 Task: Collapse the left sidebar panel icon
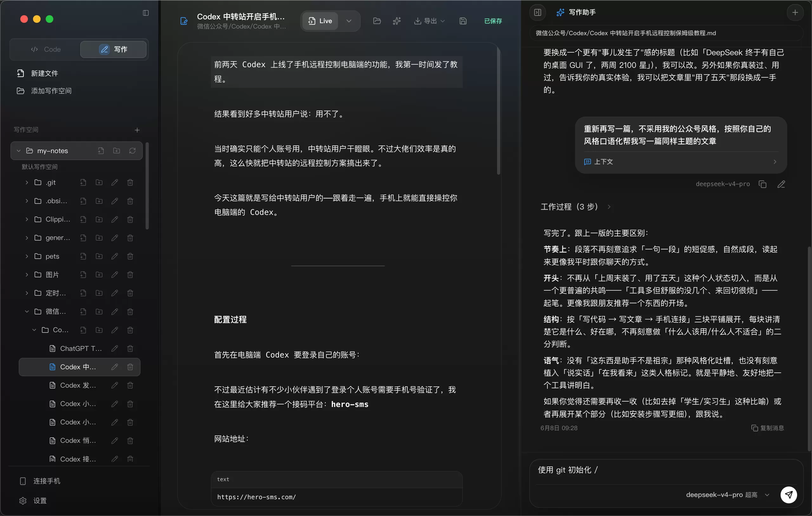pos(146,13)
